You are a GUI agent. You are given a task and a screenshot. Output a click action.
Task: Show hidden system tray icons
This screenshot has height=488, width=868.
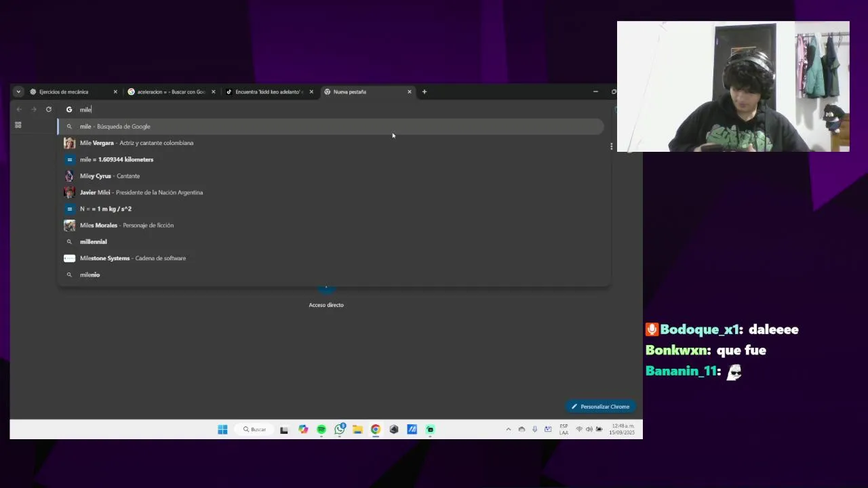click(509, 429)
